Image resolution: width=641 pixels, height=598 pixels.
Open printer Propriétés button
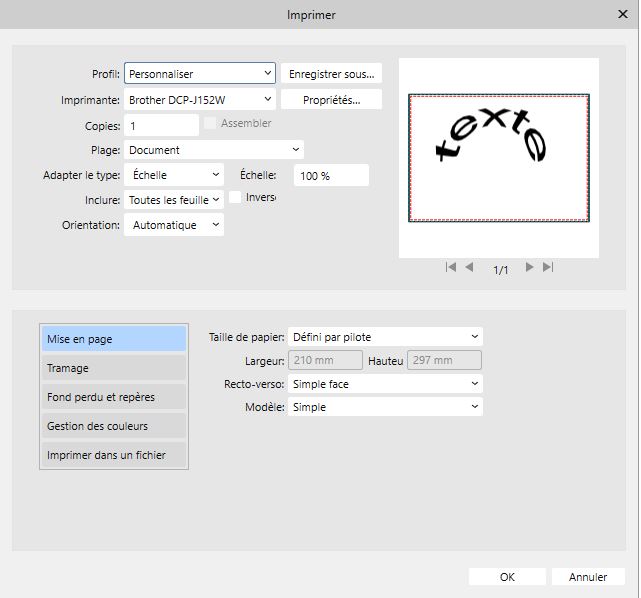[x=332, y=100]
